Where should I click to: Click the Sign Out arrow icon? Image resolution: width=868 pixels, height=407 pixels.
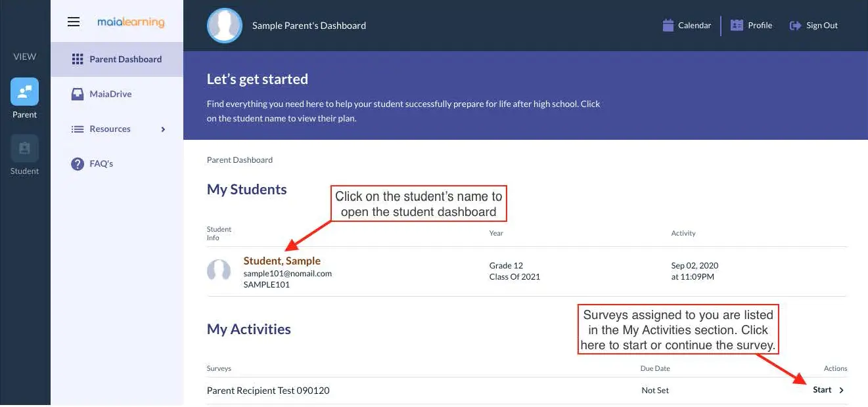pos(795,26)
